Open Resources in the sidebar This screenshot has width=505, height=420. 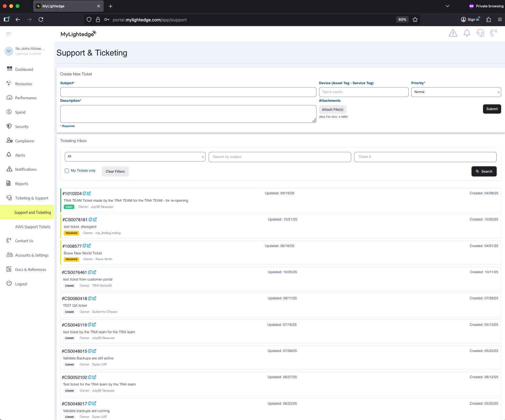point(23,84)
